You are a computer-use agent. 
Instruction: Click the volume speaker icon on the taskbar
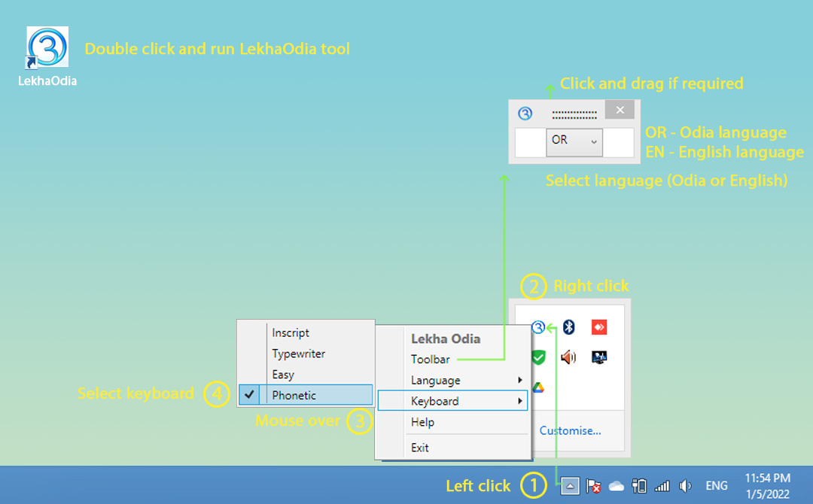tap(685, 486)
